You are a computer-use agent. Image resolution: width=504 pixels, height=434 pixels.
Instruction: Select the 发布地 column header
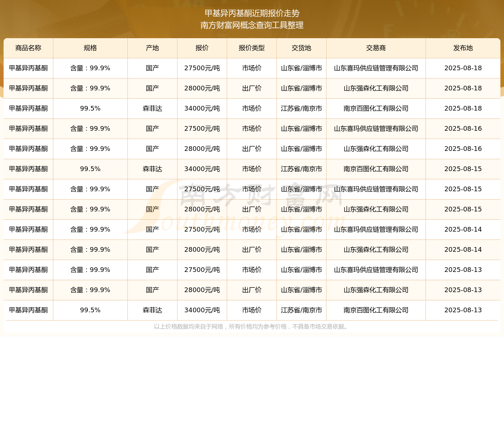point(463,48)
